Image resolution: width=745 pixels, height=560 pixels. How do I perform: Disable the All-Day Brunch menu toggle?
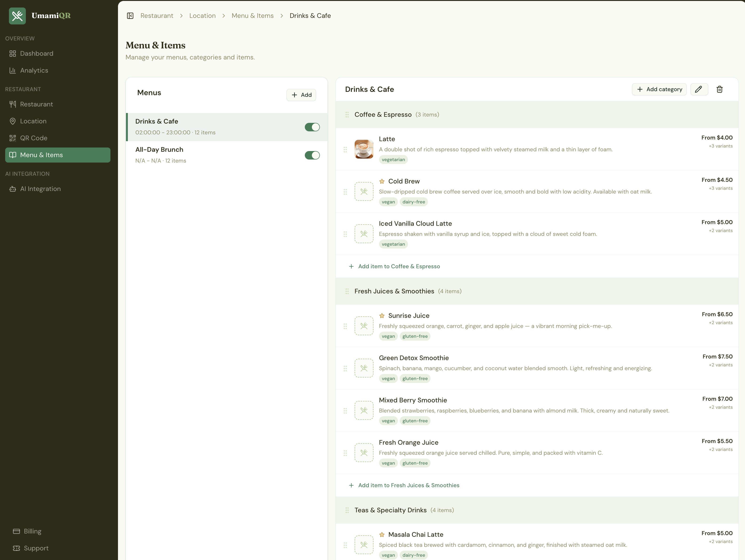(x=312, y=155)
